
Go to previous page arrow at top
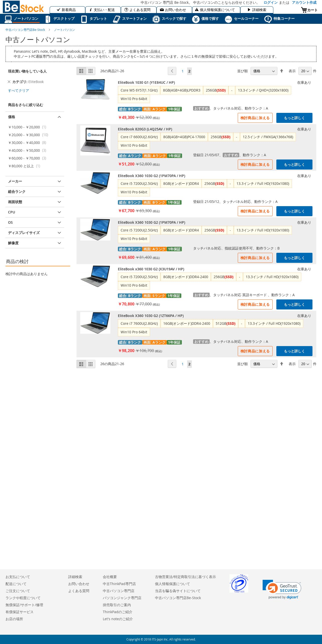point(172,71)
